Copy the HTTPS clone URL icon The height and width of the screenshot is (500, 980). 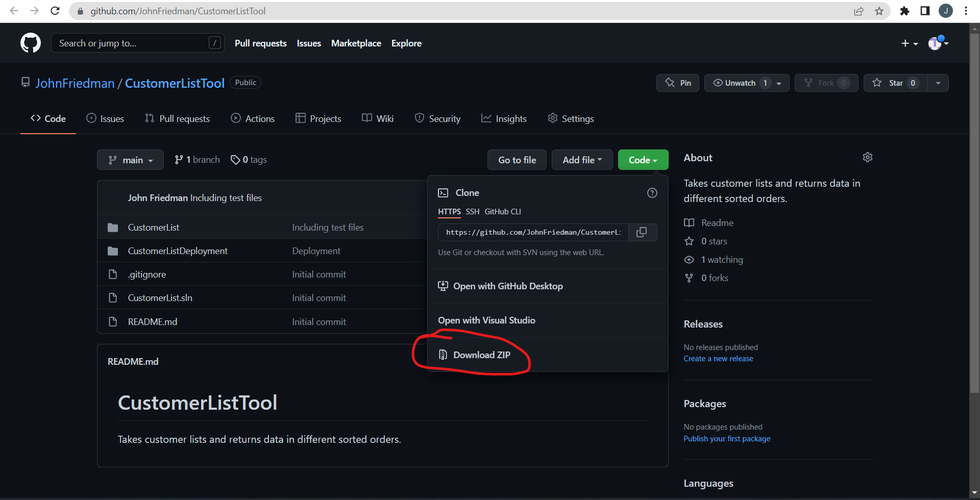pyautogui.click(x=642, y=232)
